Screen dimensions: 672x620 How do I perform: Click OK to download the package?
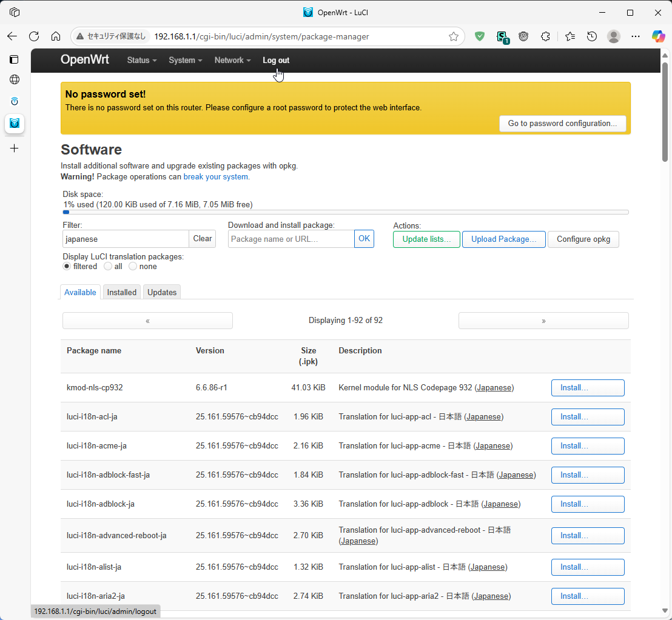(x=364, y=239)
